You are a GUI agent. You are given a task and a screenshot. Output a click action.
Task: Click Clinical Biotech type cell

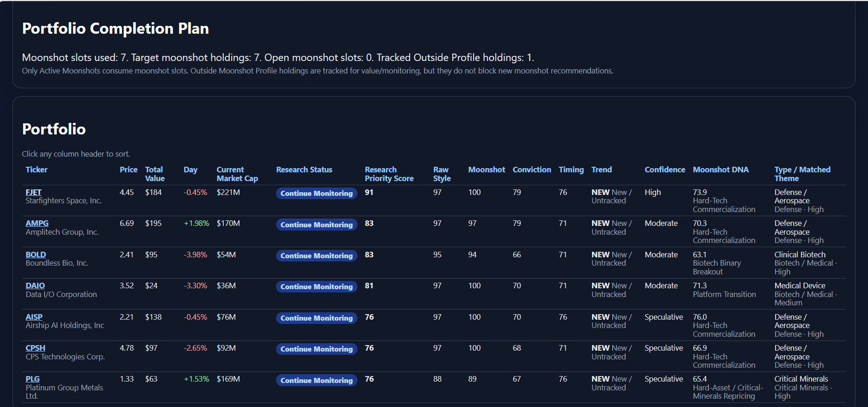pyautogui.click(x=800, y=255)
